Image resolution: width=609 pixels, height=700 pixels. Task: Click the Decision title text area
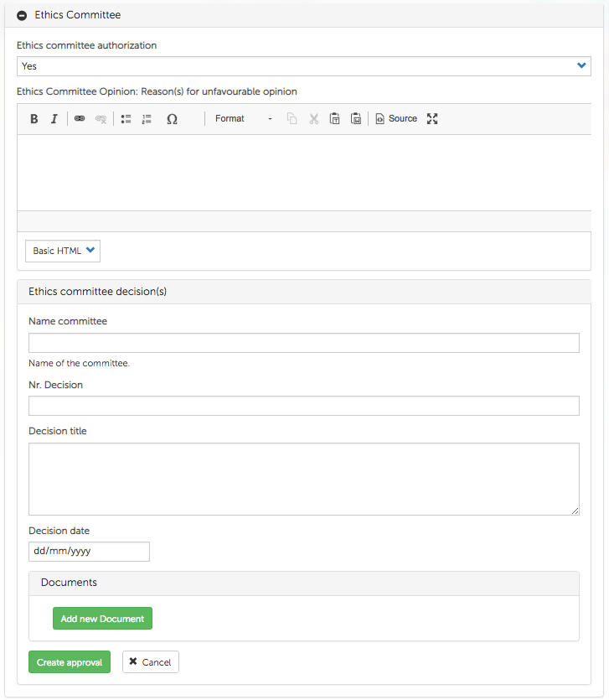click(304, 479)
